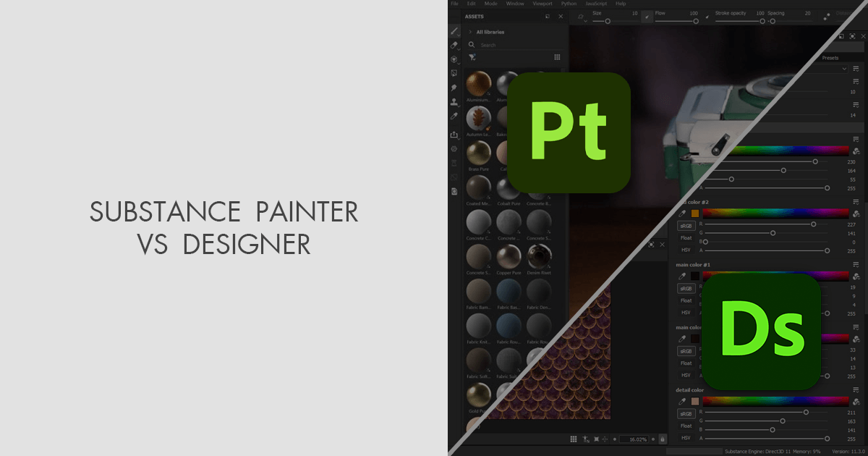
Task: Select the Eraser tool
Action: click(x=454, y=46)
